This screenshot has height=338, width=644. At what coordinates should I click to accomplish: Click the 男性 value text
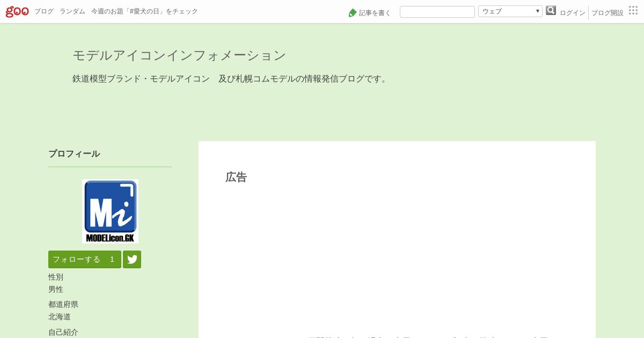[56, 289]
